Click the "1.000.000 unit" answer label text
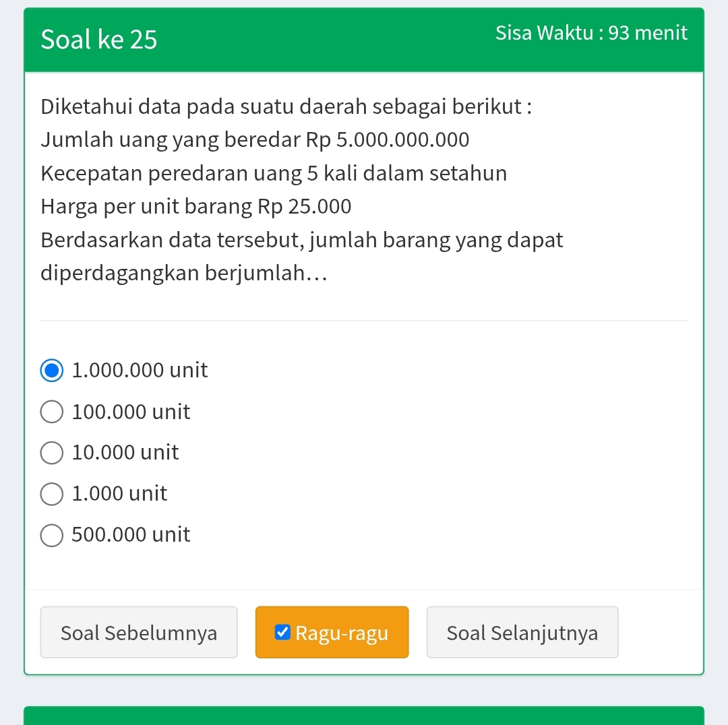 [x=140, y=371]
